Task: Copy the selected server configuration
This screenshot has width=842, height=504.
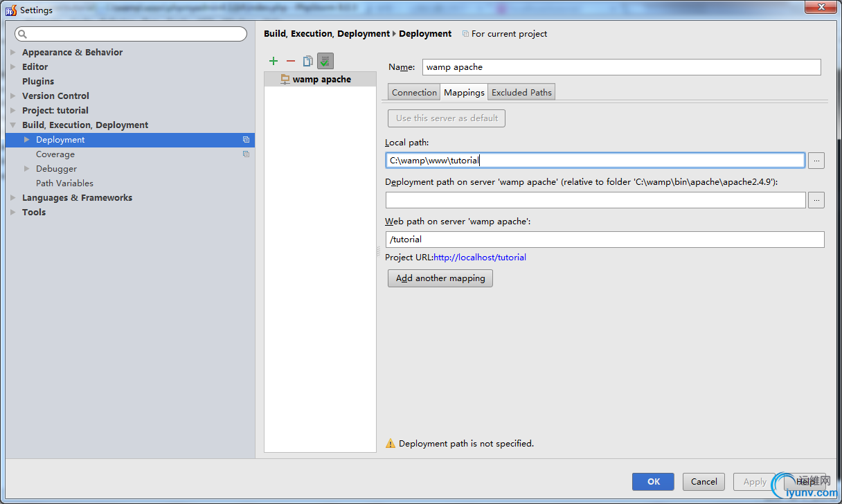Action: click(308, 61)
